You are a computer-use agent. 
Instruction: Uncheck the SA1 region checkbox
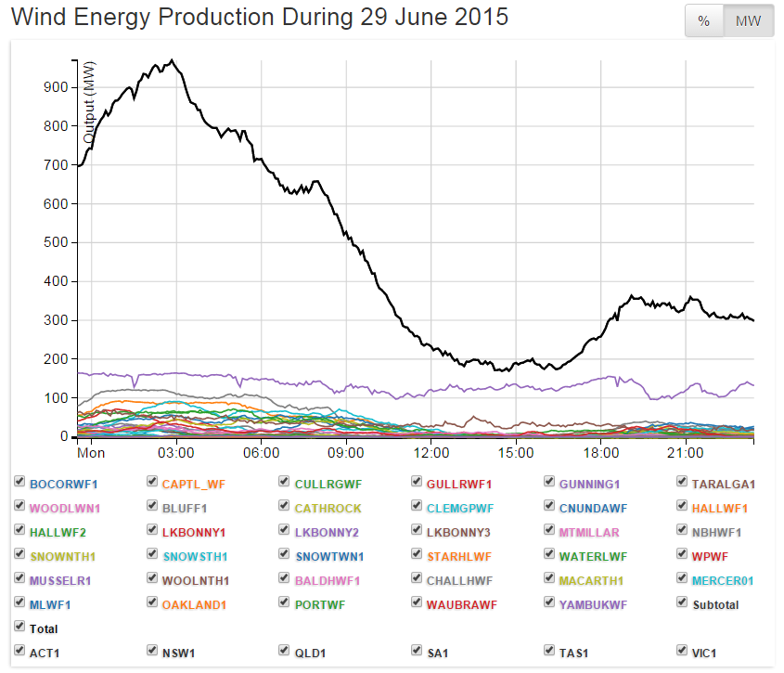point(418,652)
